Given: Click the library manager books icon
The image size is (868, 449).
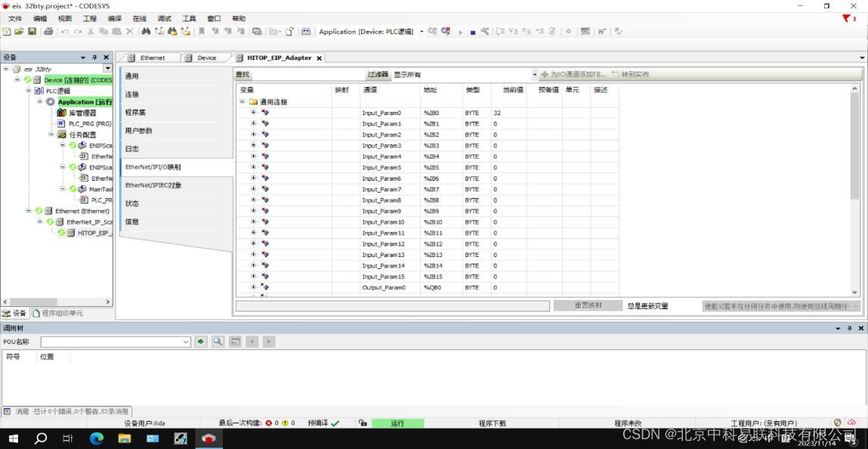Looking at the screenshot, I should pos(61,113).
